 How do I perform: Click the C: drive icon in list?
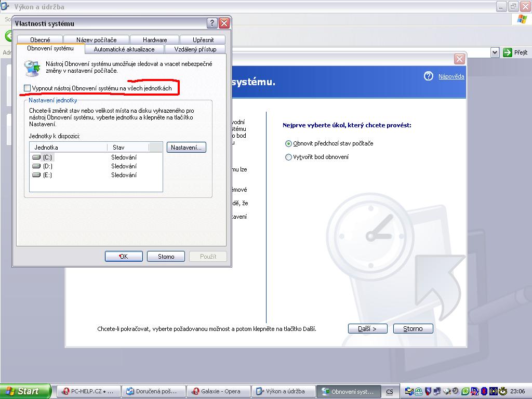click(36, 157)
